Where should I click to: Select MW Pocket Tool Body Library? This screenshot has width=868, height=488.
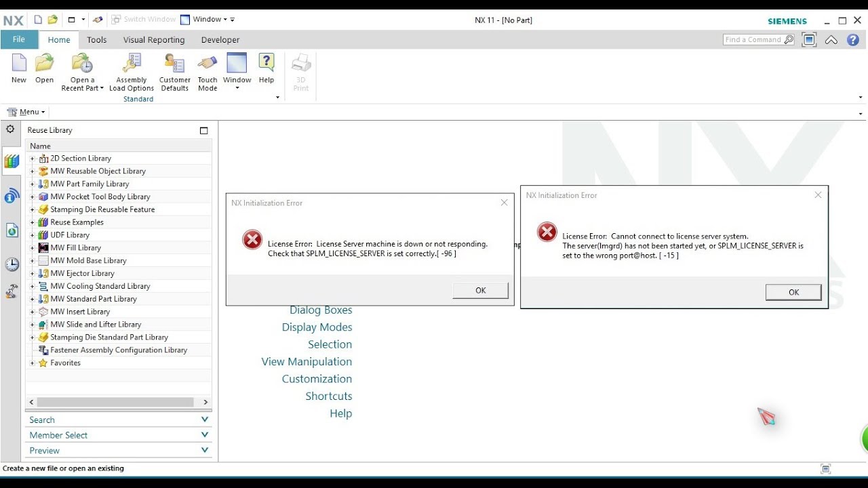(100, 197)
